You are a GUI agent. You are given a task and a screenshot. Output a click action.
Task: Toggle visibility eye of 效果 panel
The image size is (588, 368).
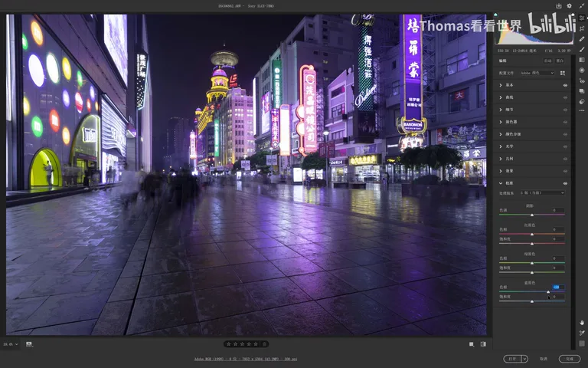coord(565,171)
